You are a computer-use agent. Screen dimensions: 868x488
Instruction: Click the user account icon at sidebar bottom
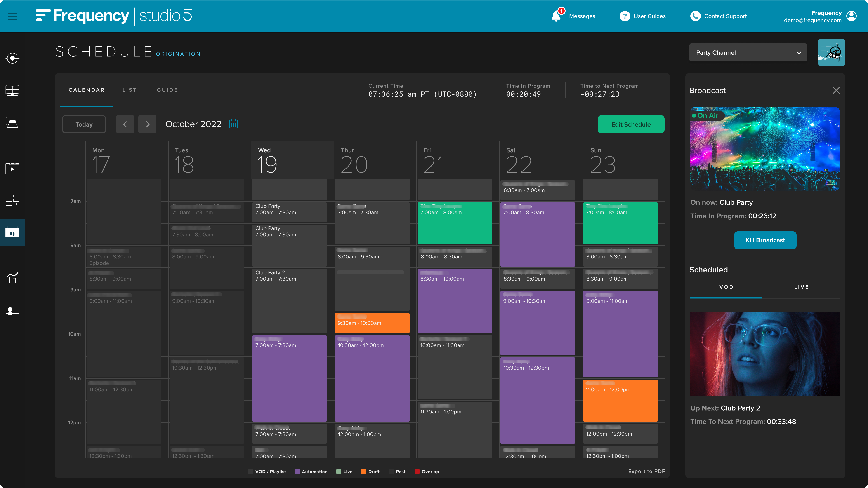coord(12,310)
